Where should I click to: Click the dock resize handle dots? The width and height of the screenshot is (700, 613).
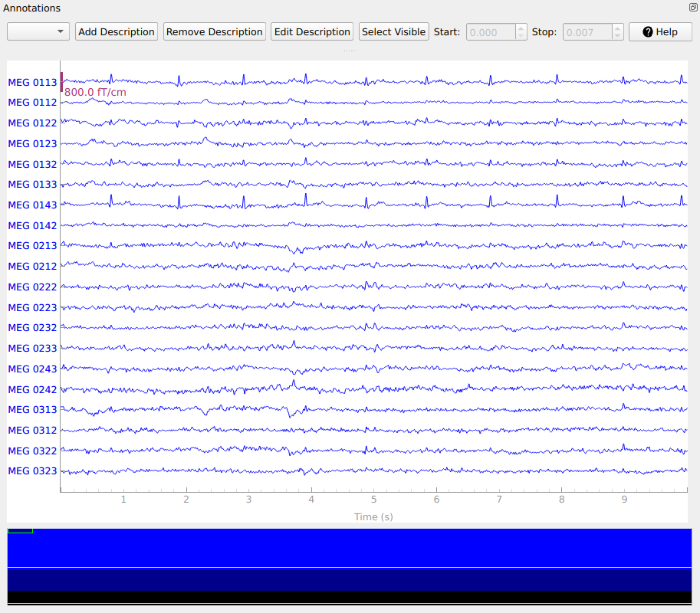pyautogui.click(x=350, y=51)
